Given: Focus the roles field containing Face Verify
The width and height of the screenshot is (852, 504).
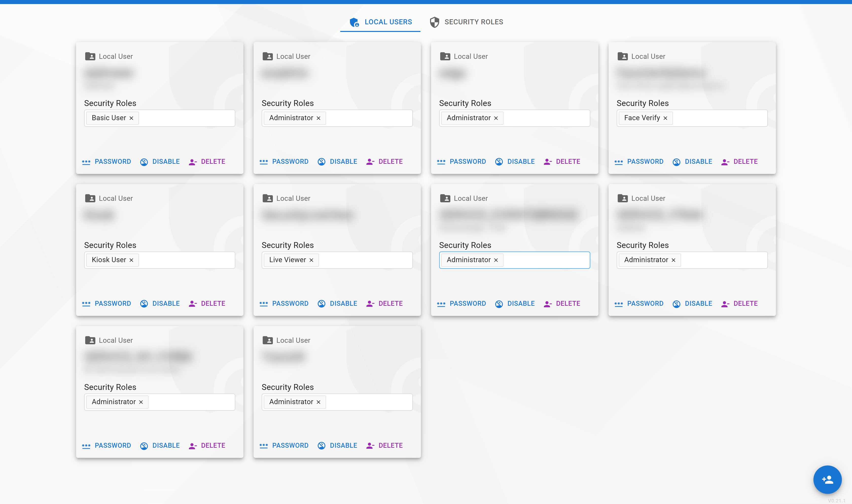Looking at the screenshot, I should (x=692, y=118).
